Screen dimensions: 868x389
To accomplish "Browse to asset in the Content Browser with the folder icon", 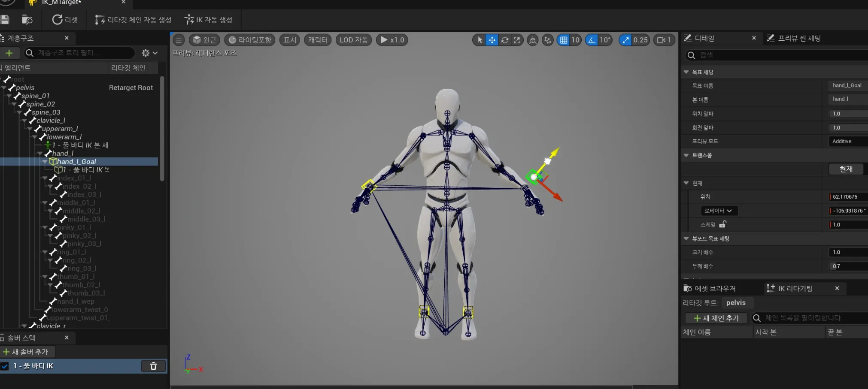I will coord(27,20).
